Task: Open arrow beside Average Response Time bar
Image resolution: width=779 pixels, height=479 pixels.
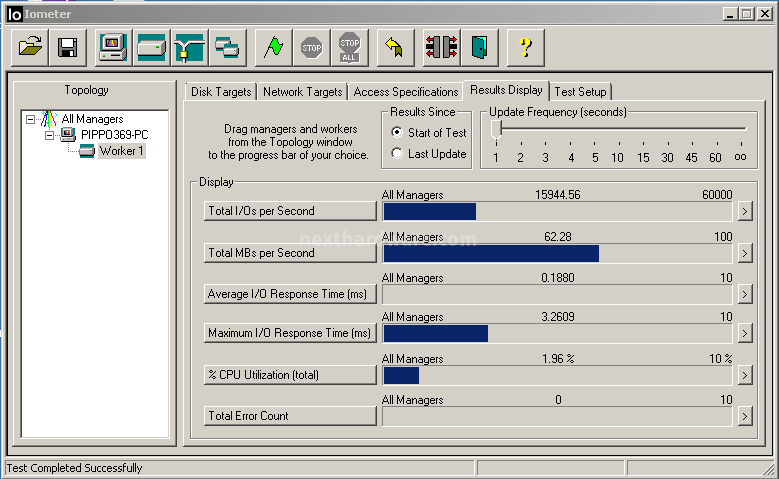Action: (744, 295)
